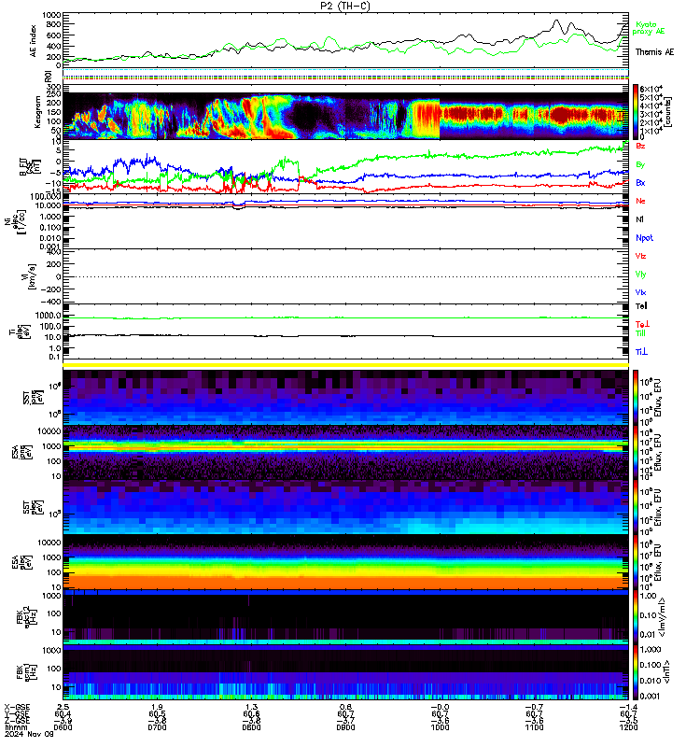
Task: Click the yellow bar above the SST panel
Action: pyautogui.click(x=345, y=365)
